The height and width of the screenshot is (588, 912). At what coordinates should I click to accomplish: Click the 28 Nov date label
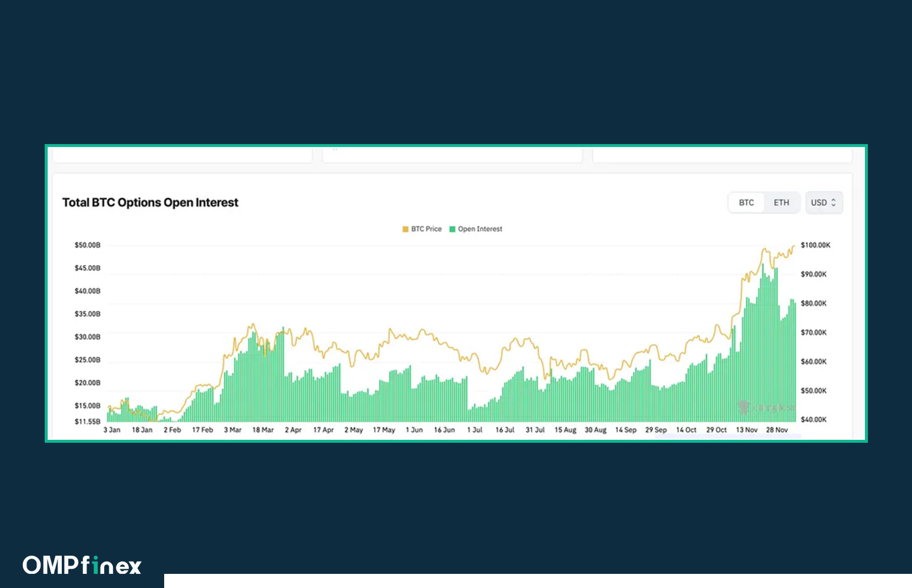pyautogui.click(x=777, y=430)
